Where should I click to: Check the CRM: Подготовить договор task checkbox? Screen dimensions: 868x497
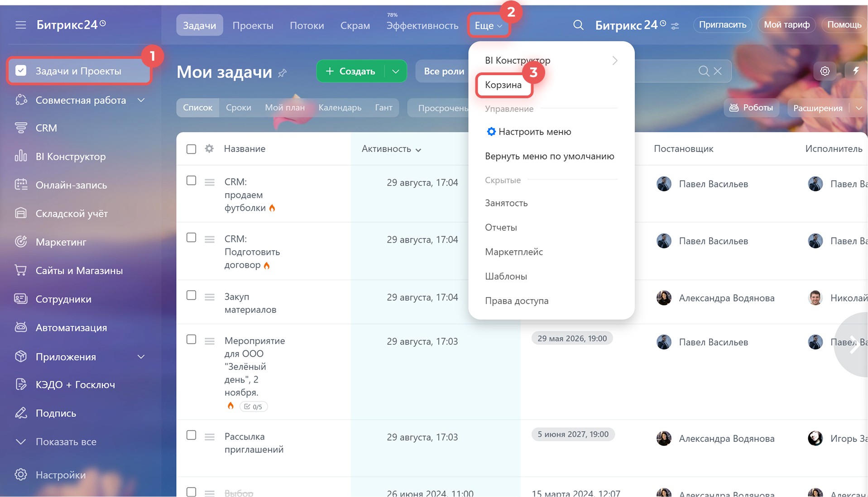coord(191,238)
